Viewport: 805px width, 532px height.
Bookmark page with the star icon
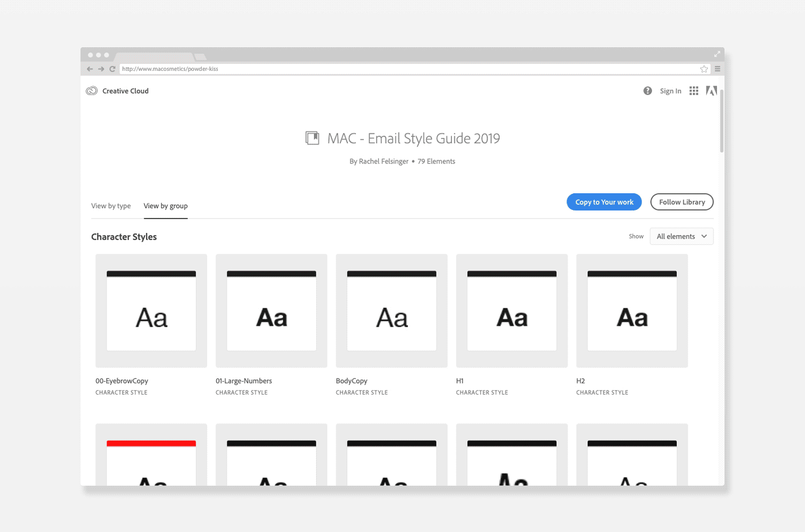[704, 69]
